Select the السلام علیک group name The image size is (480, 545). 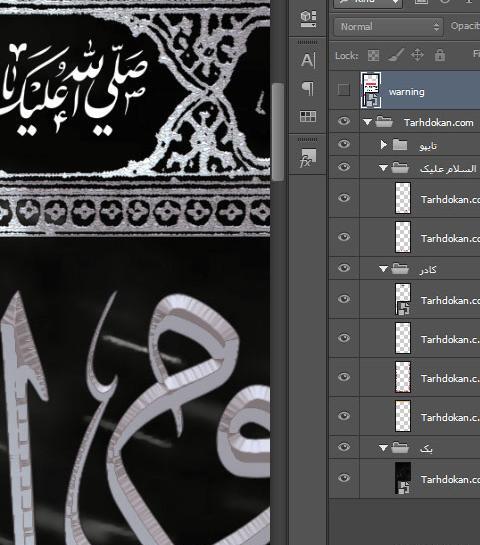coord(448,169)
